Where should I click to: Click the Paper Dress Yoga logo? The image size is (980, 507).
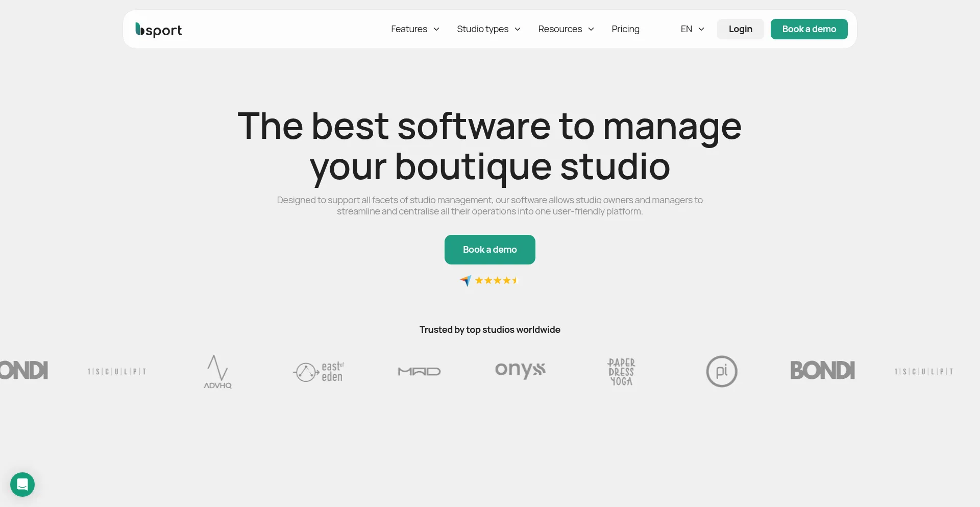tap(621, 372)
